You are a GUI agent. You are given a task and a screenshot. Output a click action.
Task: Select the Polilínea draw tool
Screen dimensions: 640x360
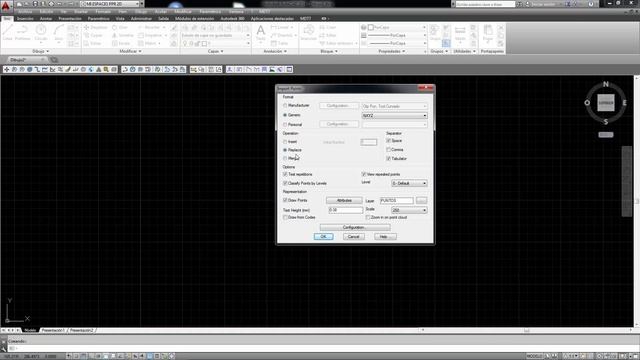click(x=22, y=32)
